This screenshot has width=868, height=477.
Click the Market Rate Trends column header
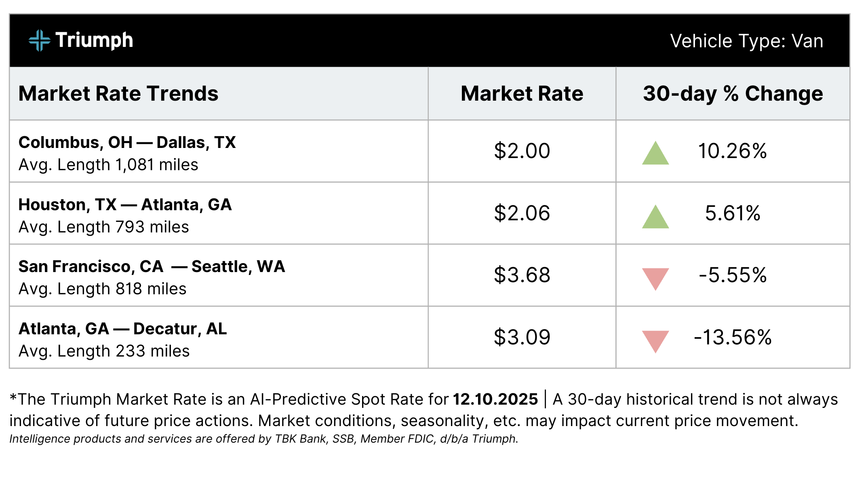[118, 94]
